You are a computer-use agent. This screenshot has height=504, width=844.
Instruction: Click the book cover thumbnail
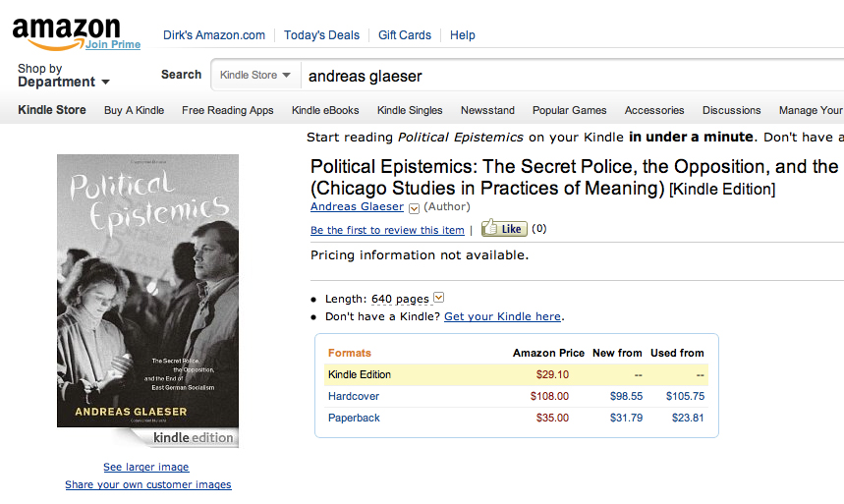pyautogui.click(x=147, y=295)
